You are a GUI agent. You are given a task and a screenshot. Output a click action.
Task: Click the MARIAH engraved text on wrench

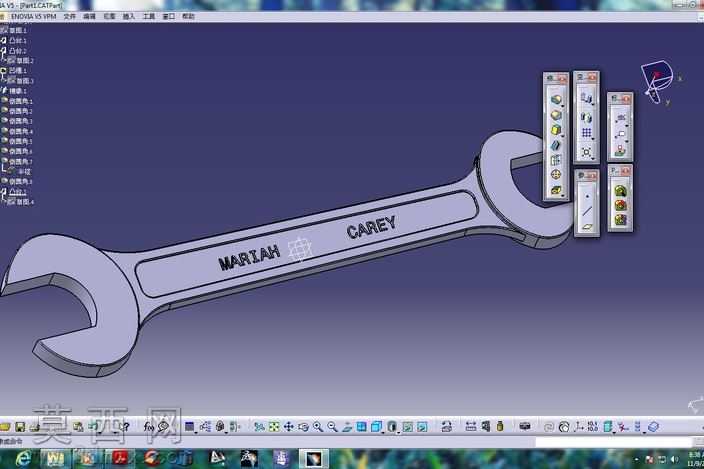250,258
